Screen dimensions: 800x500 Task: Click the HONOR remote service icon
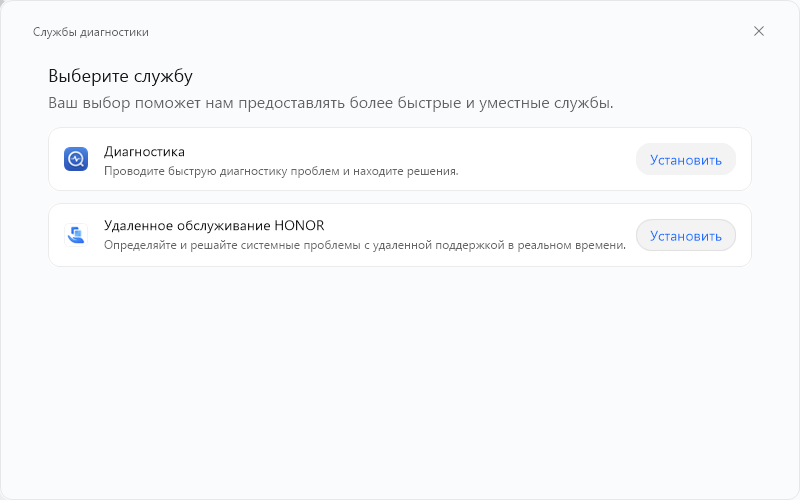76,235
